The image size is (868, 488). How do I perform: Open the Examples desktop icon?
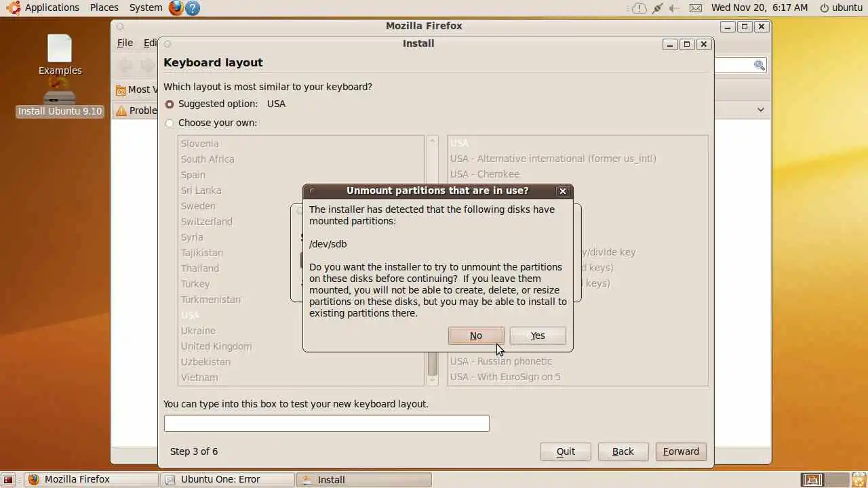[x=60, y=55]
